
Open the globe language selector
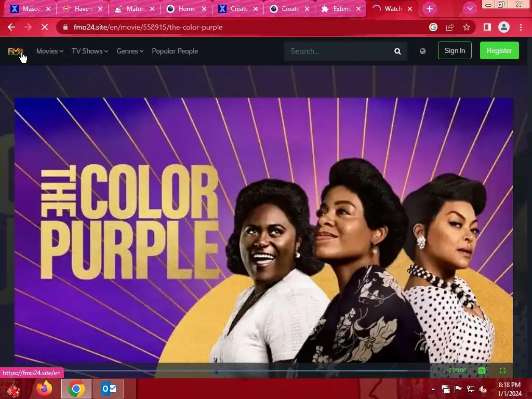(422, 51)
